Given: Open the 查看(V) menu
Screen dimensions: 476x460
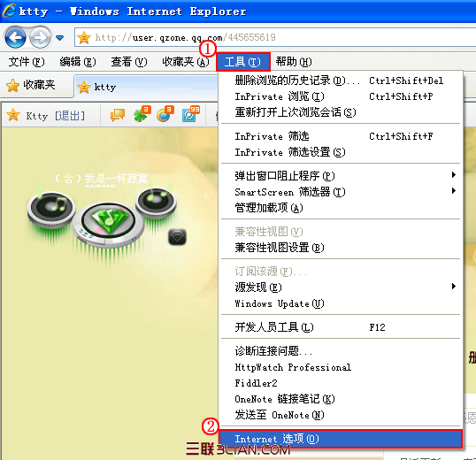Looking at the screenshot, I should pos(129,62).
